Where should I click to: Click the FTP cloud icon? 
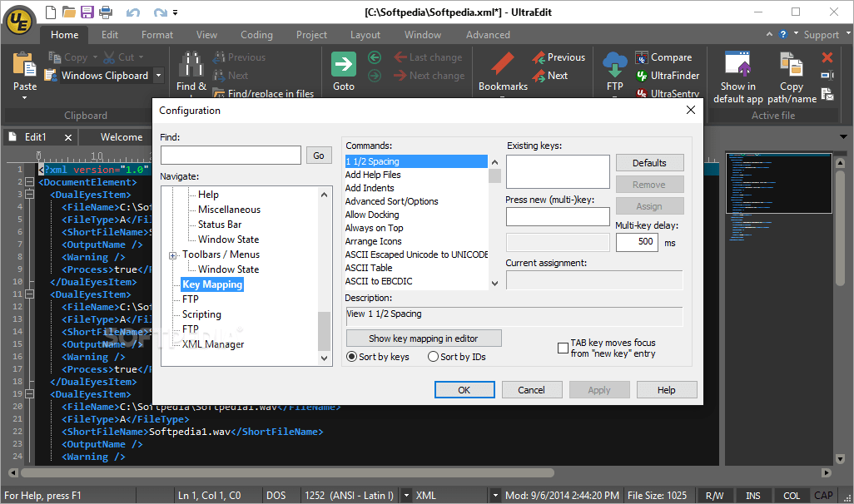(615, 65)
